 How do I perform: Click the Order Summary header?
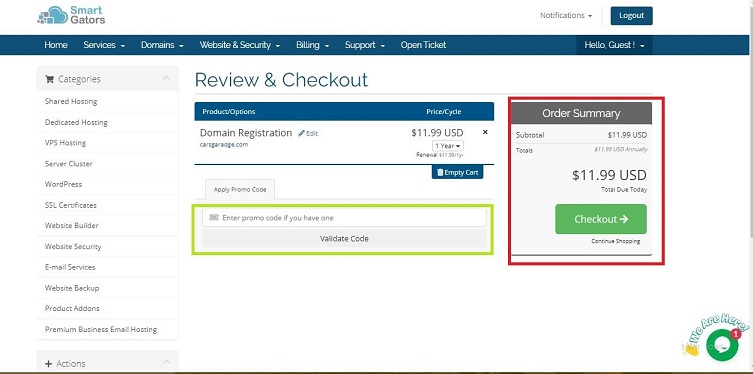click(581, 113)
